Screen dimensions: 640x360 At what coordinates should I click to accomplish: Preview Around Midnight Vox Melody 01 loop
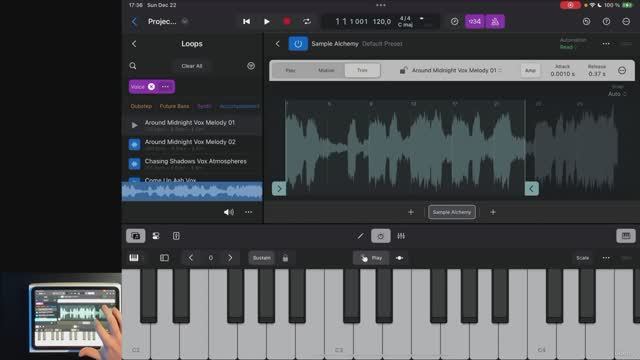pos(134,125)
